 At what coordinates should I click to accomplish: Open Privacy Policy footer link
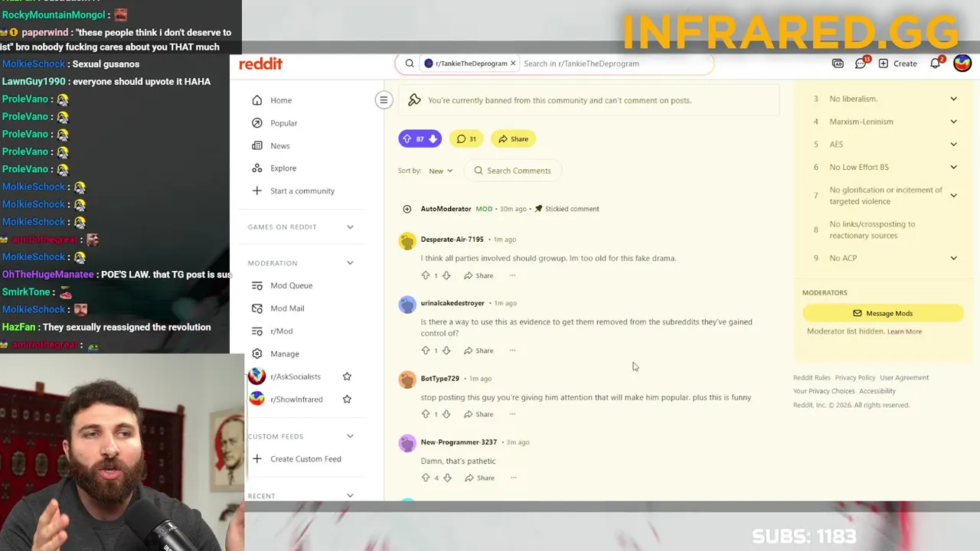(x=854, y=377)
